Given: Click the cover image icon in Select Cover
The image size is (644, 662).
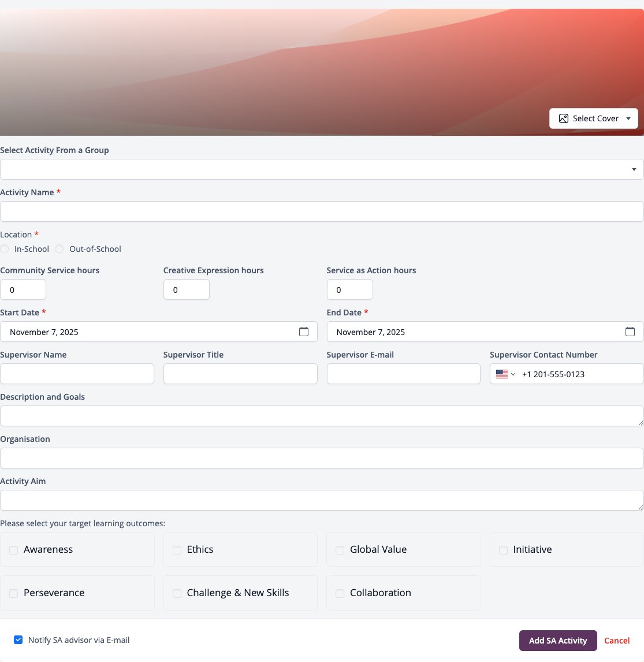Looking at the screenshot, I should 563,118.
